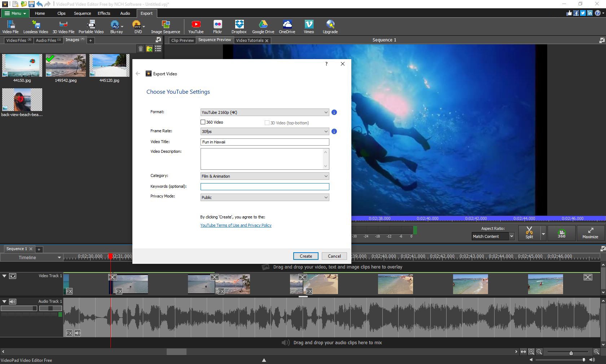The image size is (606, 364).
Task: Export using Google Drive
Action: point(263,26)
